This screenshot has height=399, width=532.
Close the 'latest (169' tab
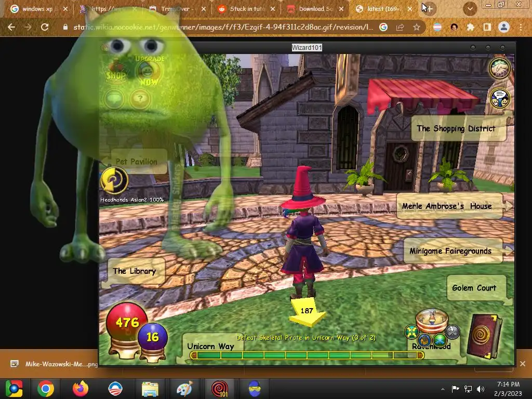tap(410, 9)
